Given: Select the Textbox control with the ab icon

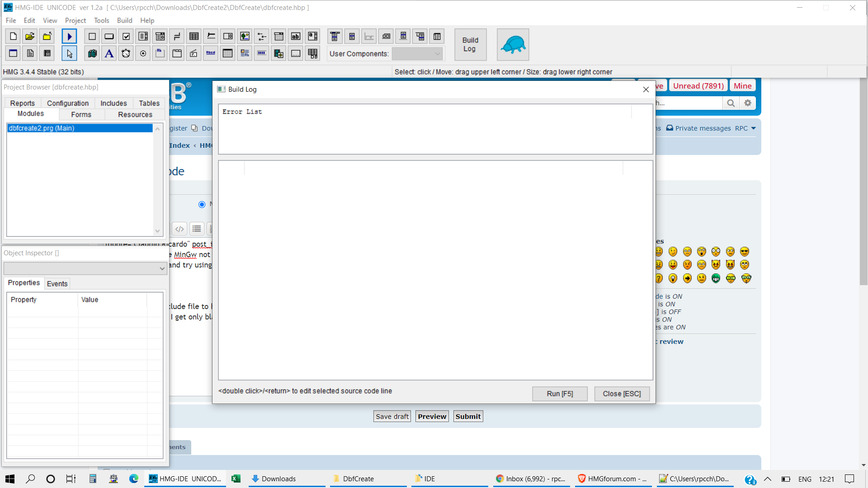Looking at the screenshot, I should point(296,36).
